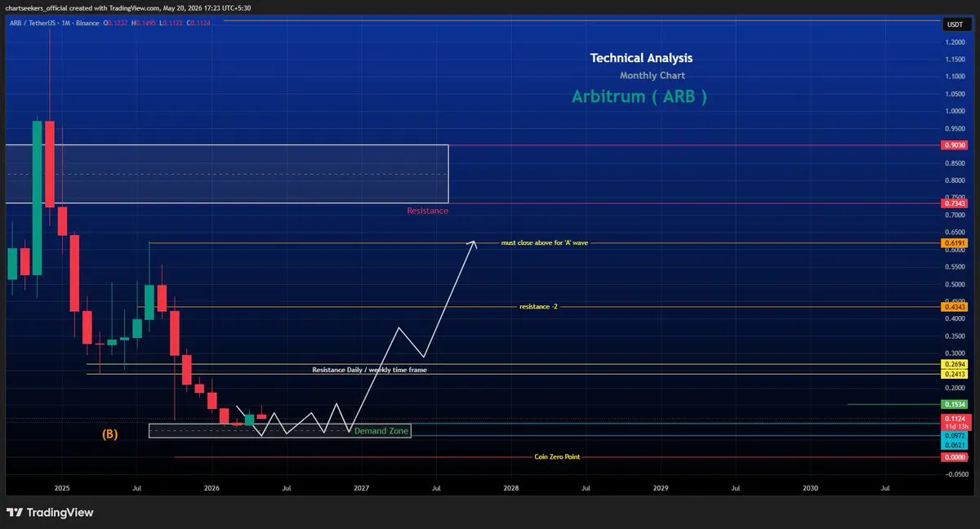Click the chartseekers_official attribution text
The height and width of the screenshot is (529, 980).
click(x=127, y=8)
